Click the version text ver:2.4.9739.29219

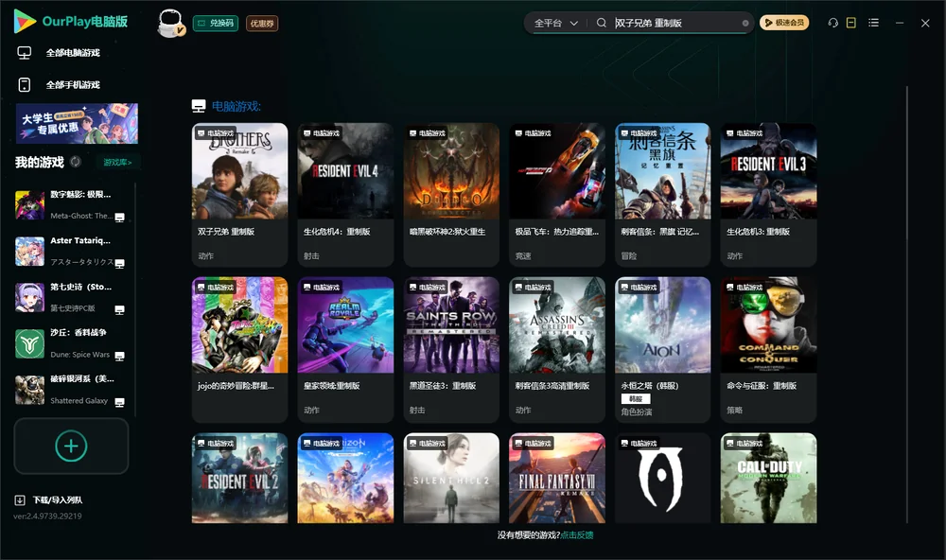tap(47, 516)
